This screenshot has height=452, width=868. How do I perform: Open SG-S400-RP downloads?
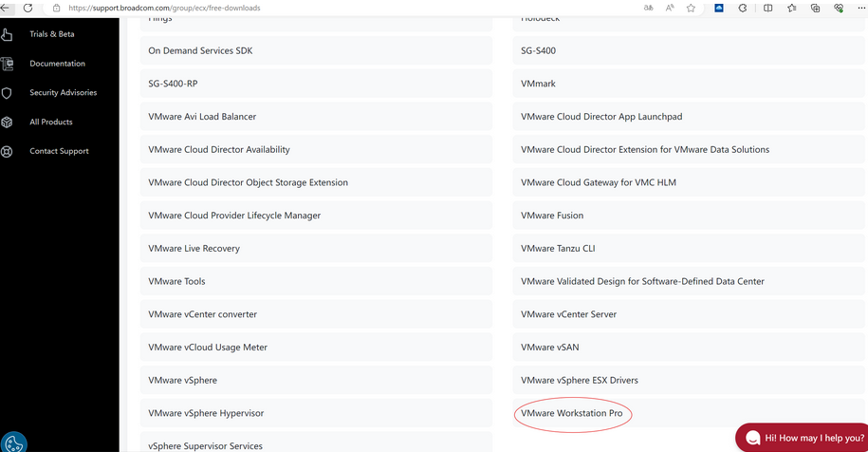click(316, 84)
